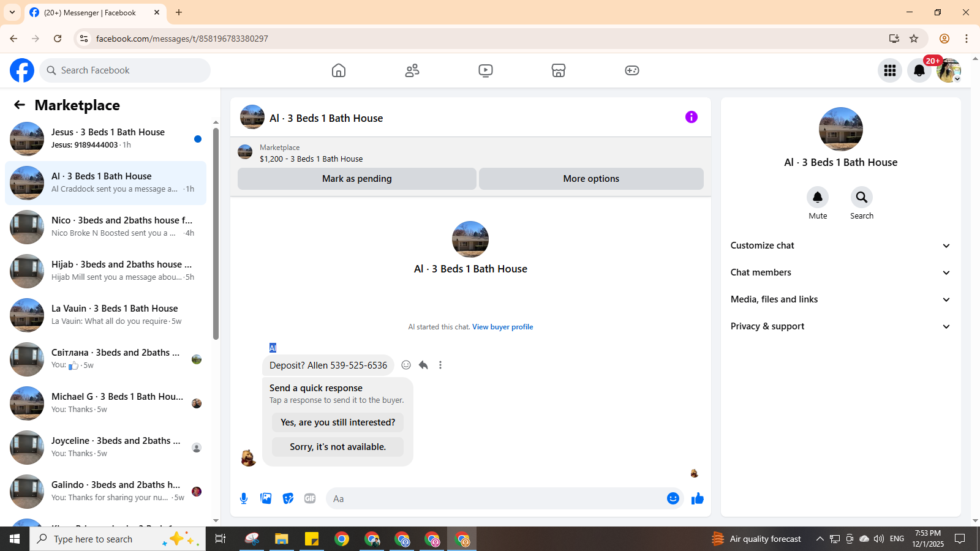Click the Aa message input field
The image size is (980, 551).
496,498
